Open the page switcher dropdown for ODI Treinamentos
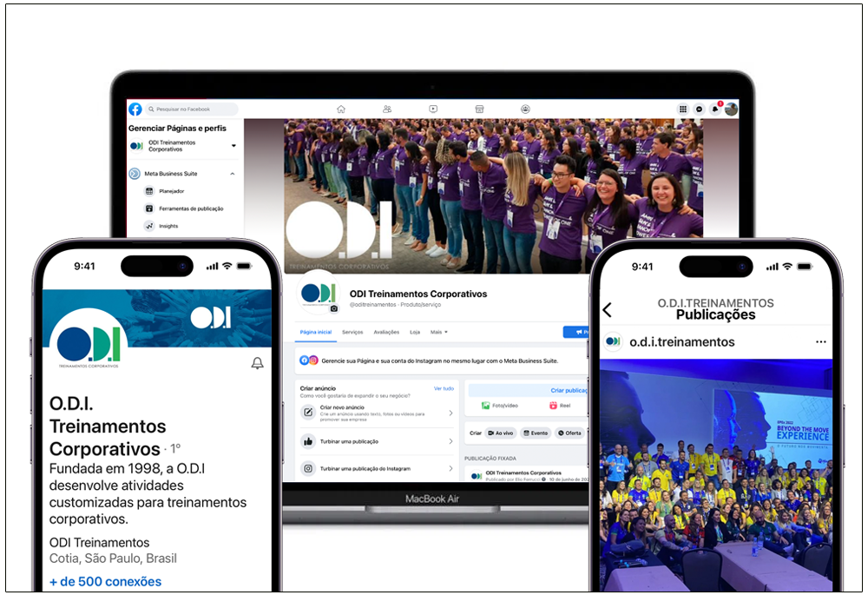 (233, 146)
